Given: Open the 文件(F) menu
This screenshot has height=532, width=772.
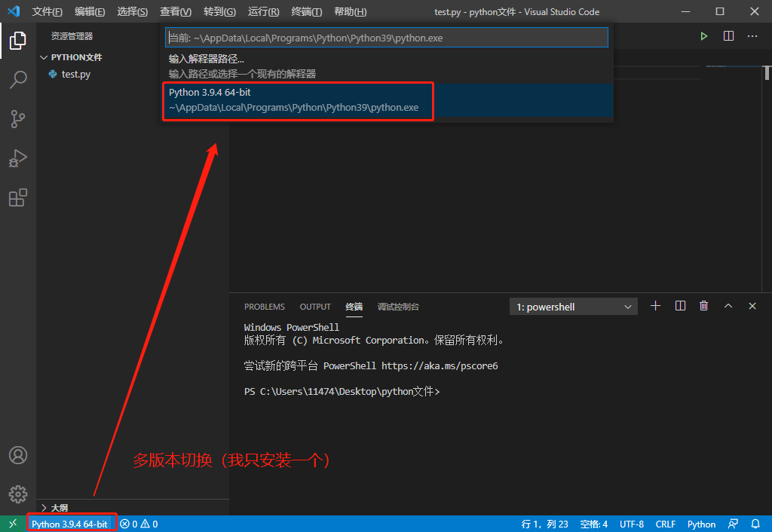Looking at the screenshot, I should point(47,12).
